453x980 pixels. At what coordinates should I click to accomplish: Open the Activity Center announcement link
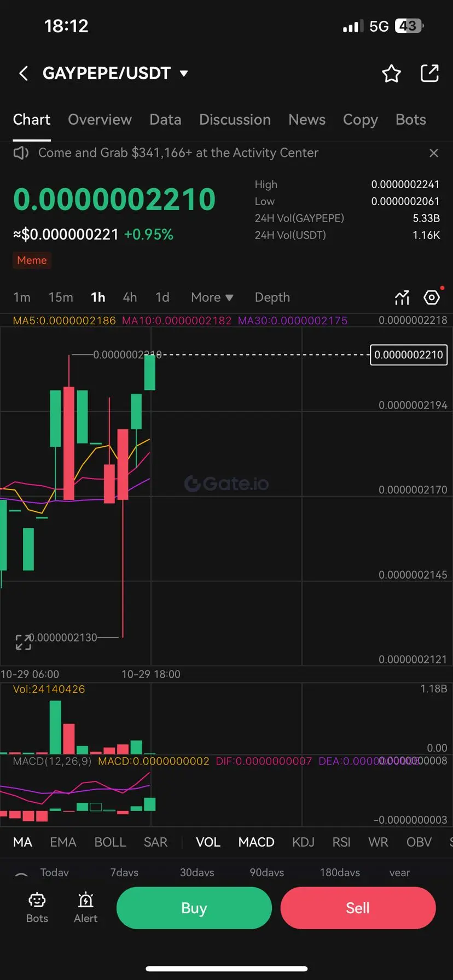[178, 153]
